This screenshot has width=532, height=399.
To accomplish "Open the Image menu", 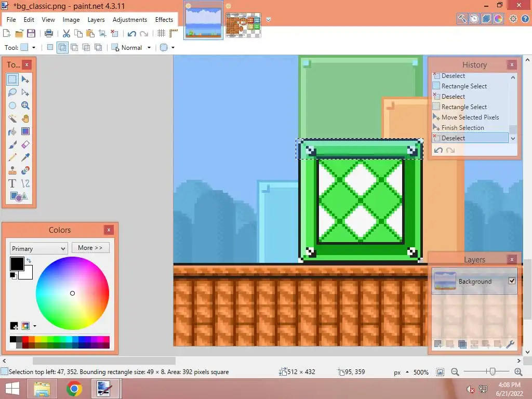I will pos(71,20).
